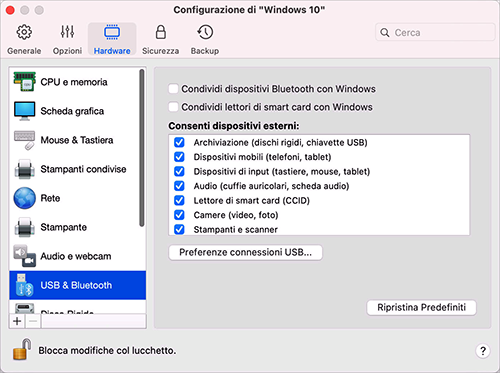Uncheck Camere (video, foto)
500x373 pixels.
click(179, 215)
